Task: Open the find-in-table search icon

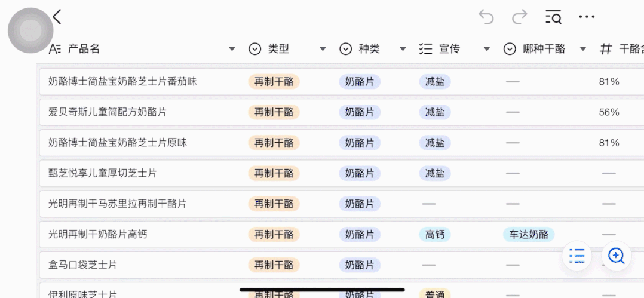Action: click(554, 17)
